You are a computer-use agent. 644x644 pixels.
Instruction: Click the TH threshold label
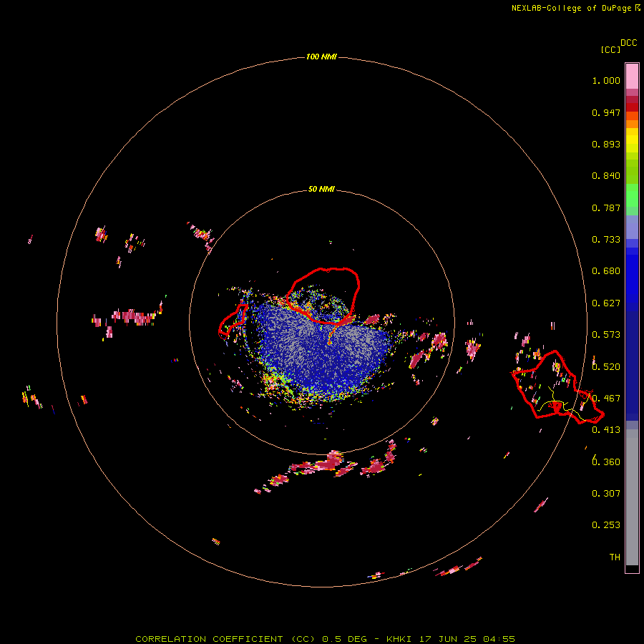click(615, 557)
